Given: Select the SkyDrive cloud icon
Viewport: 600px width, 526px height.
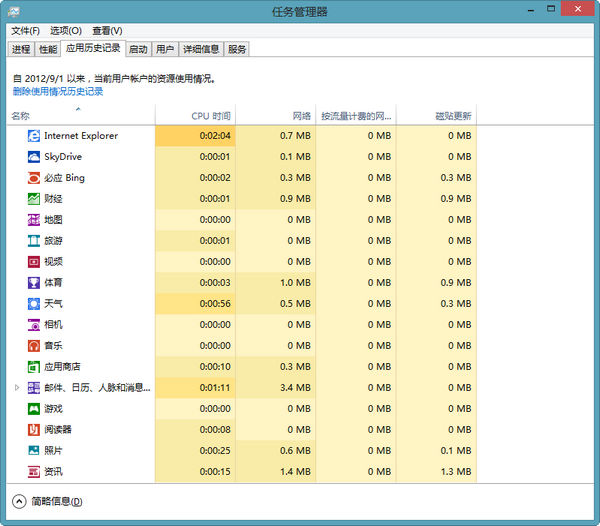Looking at the screenshot, I should (x=33, y=157).
